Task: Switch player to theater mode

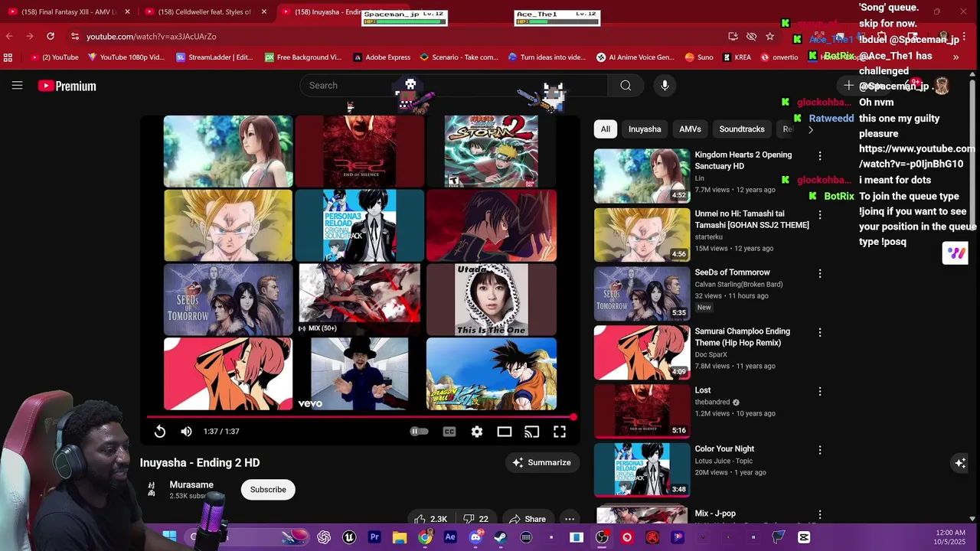Action: pos(505,432)
